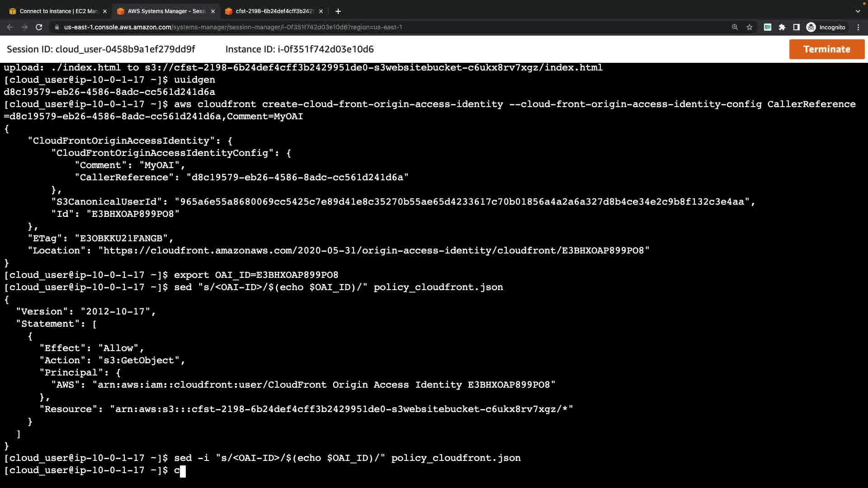The height and width of the screenshot is (488, 868).
Task: Go back to previous page
Action: pyautogui.click(x=10, y=27)
